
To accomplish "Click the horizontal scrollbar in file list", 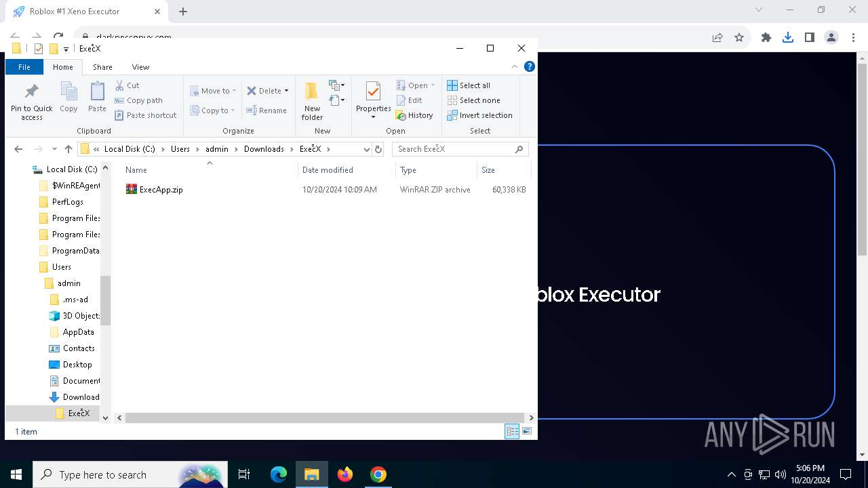I will (x=325, y=418).
